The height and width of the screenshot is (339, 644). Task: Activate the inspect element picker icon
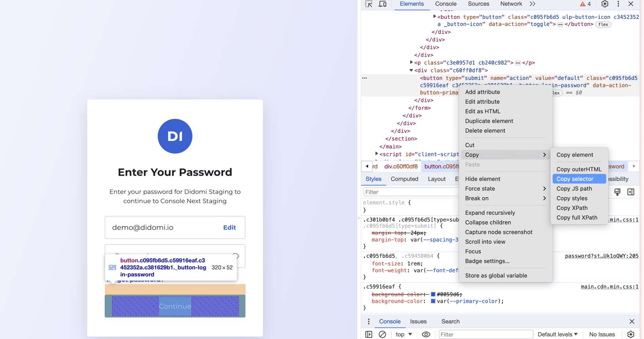369,4
